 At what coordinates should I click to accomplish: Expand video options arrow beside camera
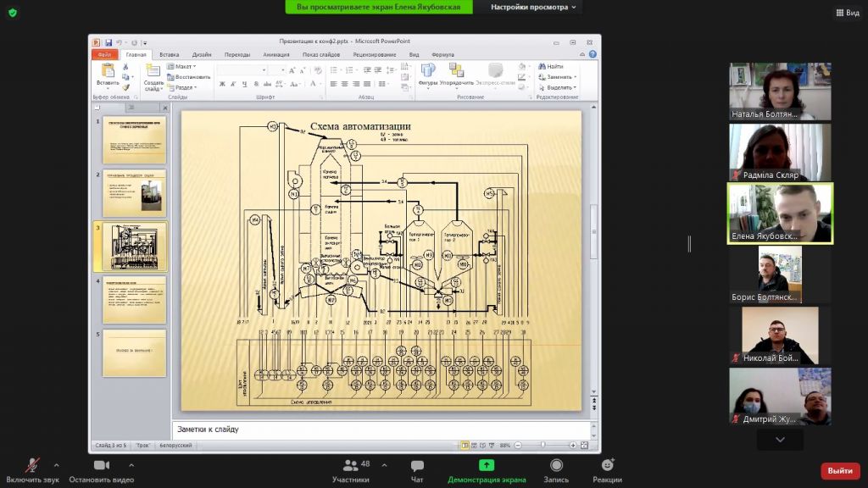tap(131, 465)
